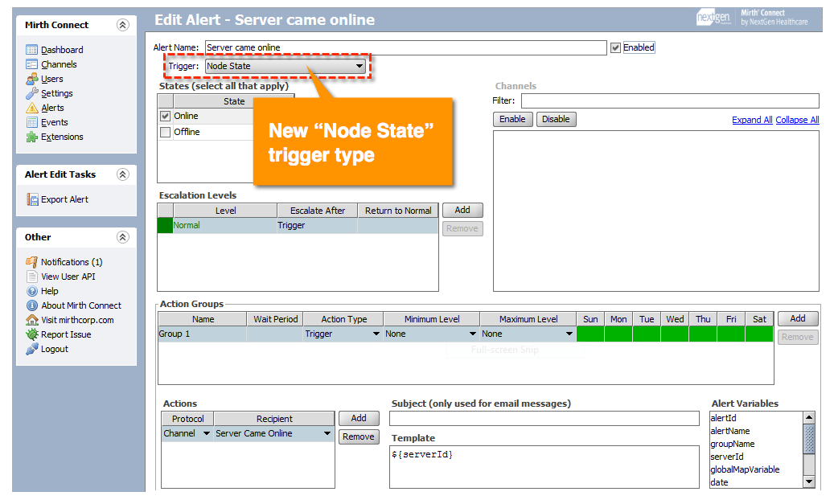The image size is (834, 504).
Task: Open the Dashboard icon in sidebar
Action: coord(32,50)
